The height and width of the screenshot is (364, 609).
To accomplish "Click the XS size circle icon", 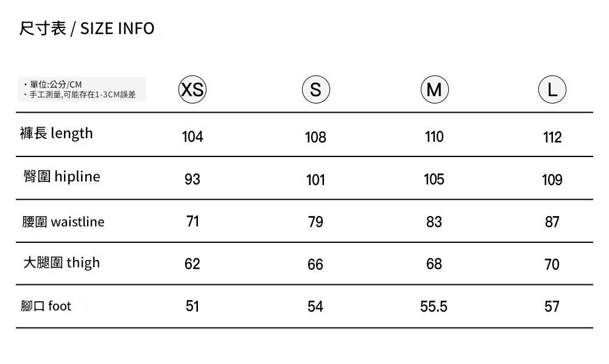I will click(x=192, y=90).
